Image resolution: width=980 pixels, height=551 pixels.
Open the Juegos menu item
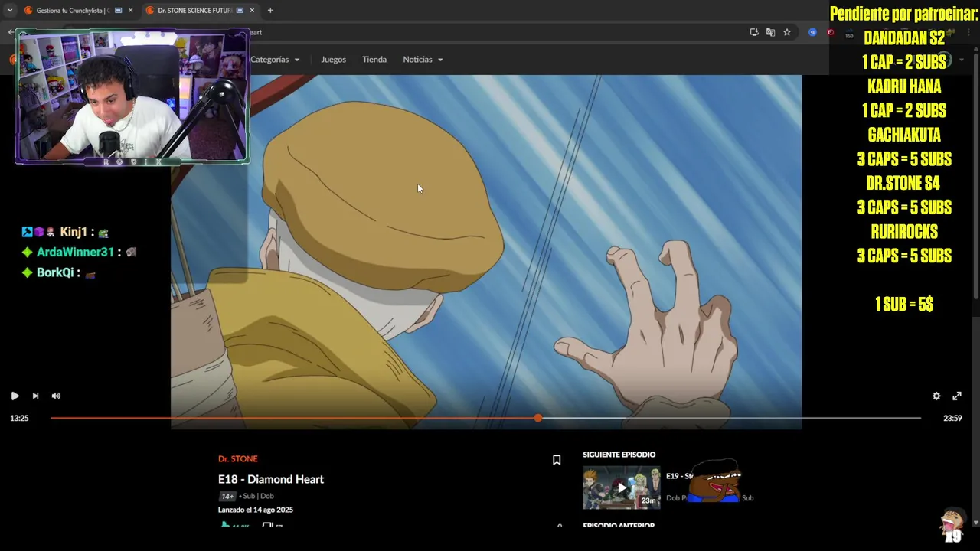[333, 60]
